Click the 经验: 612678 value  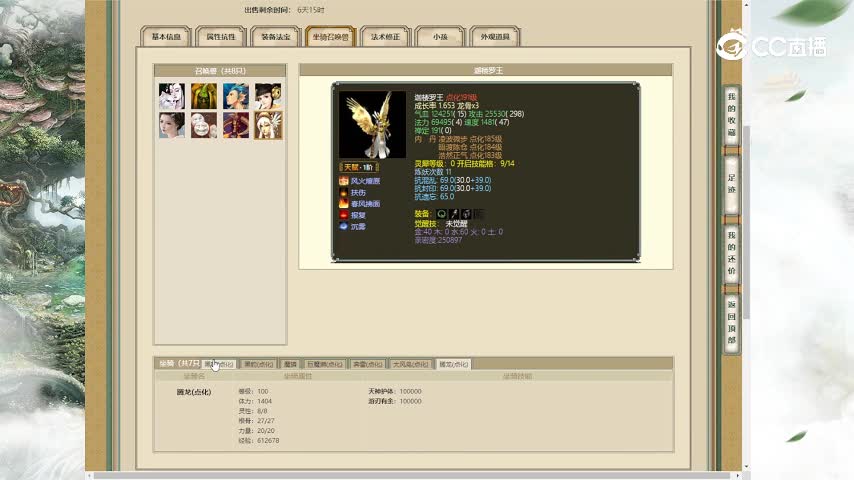click(x=258, y=440)
